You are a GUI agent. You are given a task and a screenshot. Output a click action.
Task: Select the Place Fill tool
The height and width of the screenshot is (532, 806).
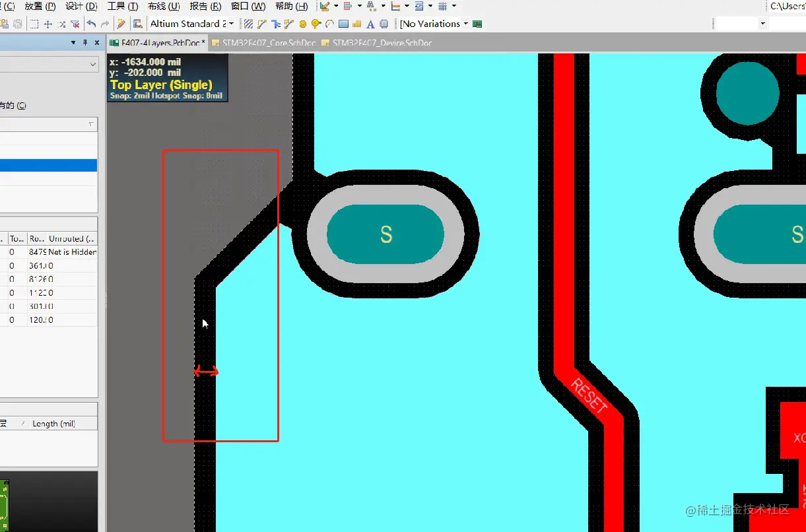coord(343,24)
